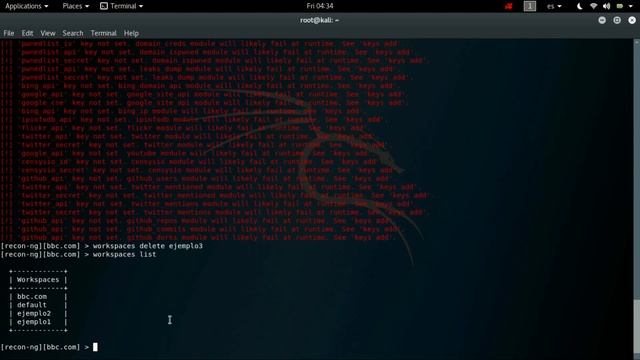The height and width of the screenshot is (360, 640).
Task: Click the terminal cursor at last prompt
Action: click(95, 347)
